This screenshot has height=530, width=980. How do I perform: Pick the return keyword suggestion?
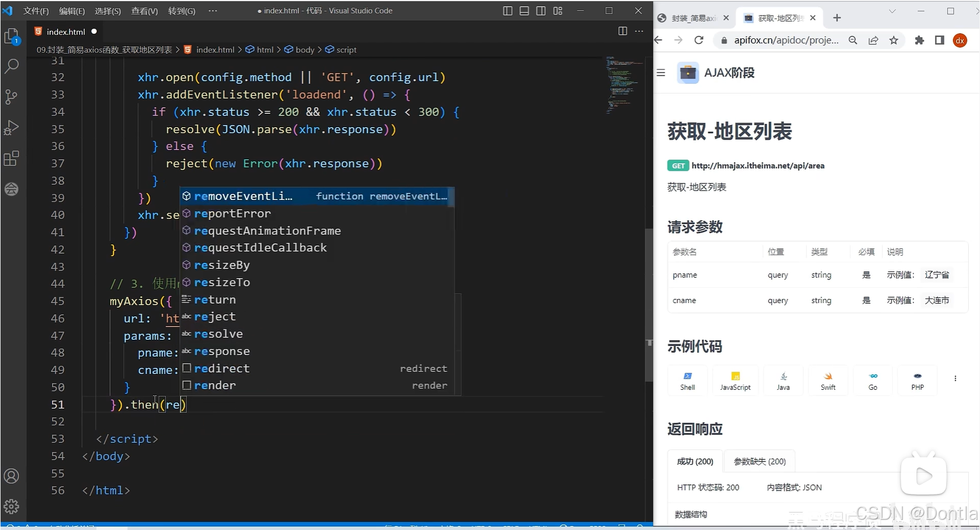[317, 300]
